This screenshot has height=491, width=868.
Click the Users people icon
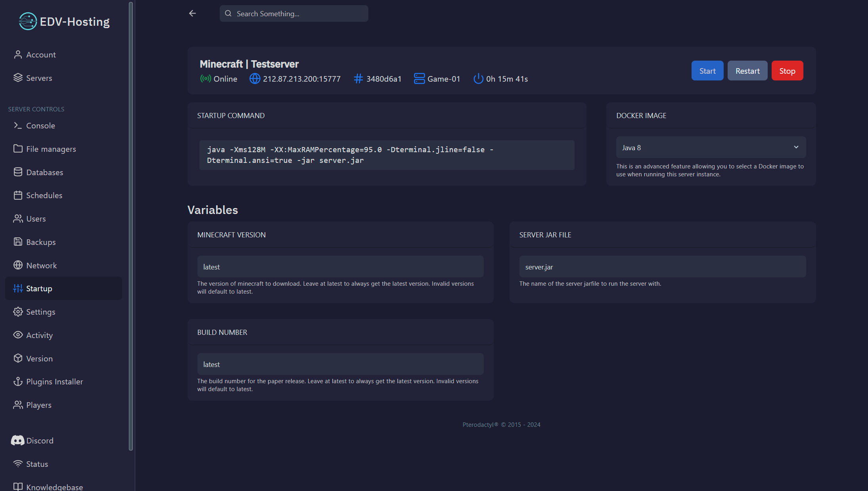tap(18, 218)
